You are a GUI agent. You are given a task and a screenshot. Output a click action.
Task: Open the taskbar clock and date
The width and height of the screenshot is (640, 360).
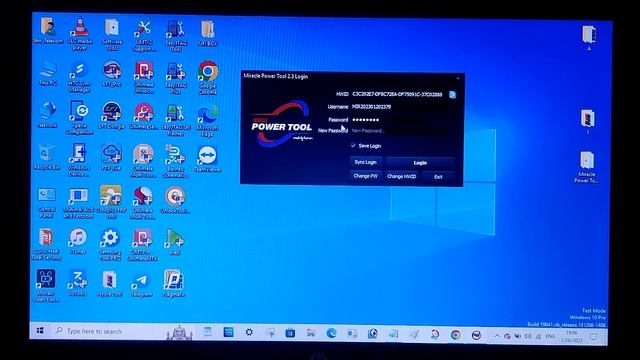click(572, 336)
